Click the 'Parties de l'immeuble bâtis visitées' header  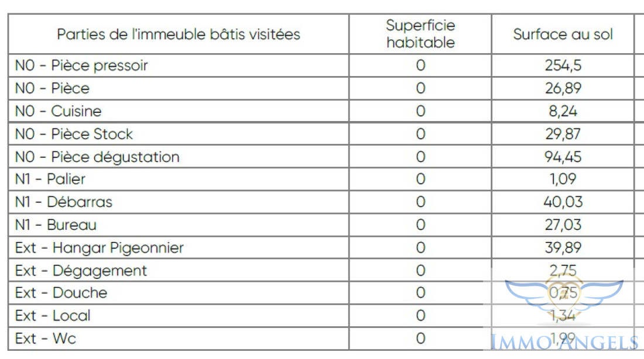click(x=179, y=34)
